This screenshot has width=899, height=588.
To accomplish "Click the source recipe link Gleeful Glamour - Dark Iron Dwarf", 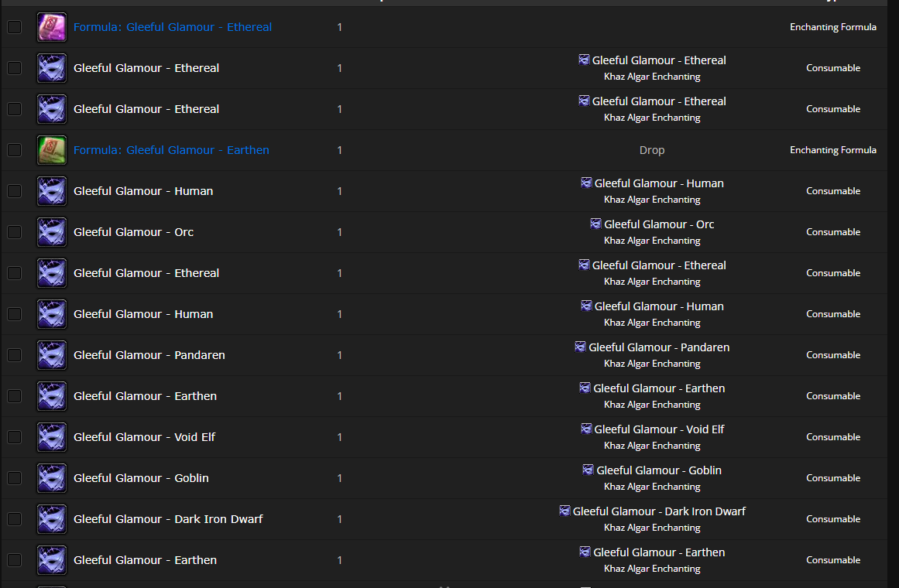I will tap(659, 511).
